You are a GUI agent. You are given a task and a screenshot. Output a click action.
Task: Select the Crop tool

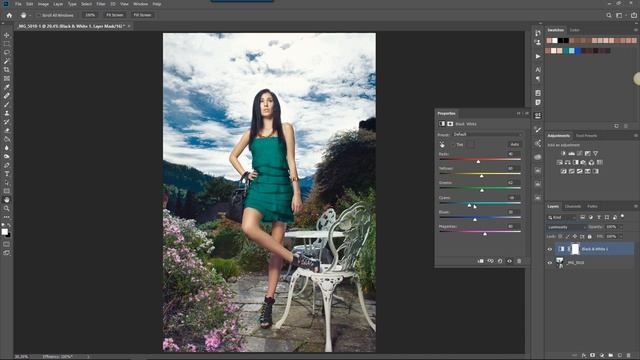click(7, 70)
